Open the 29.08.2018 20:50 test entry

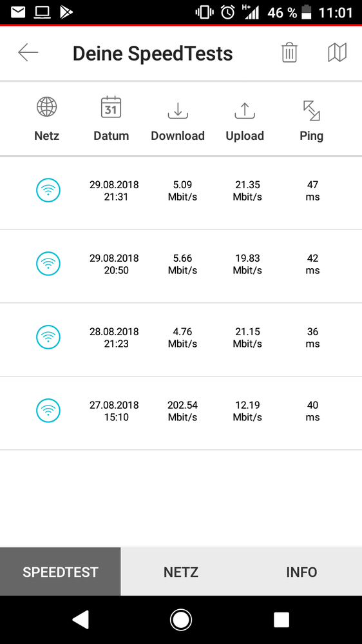point(181,266)
